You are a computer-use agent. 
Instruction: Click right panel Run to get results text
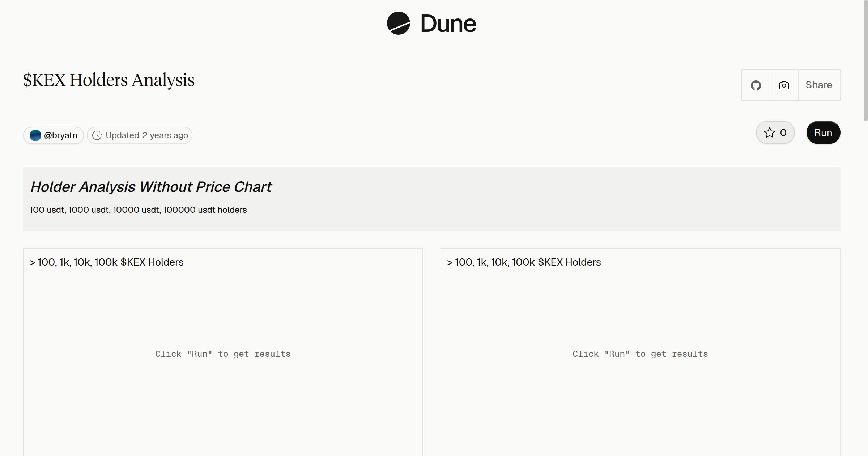[640, 354]
